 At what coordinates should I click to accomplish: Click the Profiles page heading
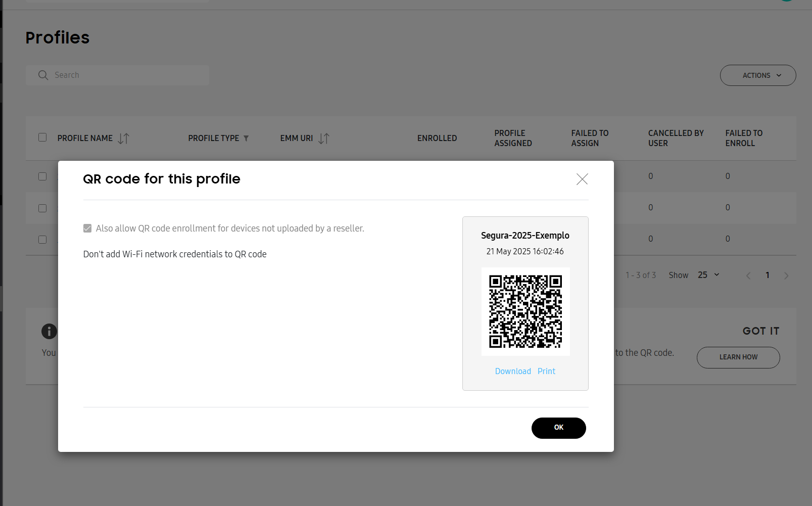58,37
